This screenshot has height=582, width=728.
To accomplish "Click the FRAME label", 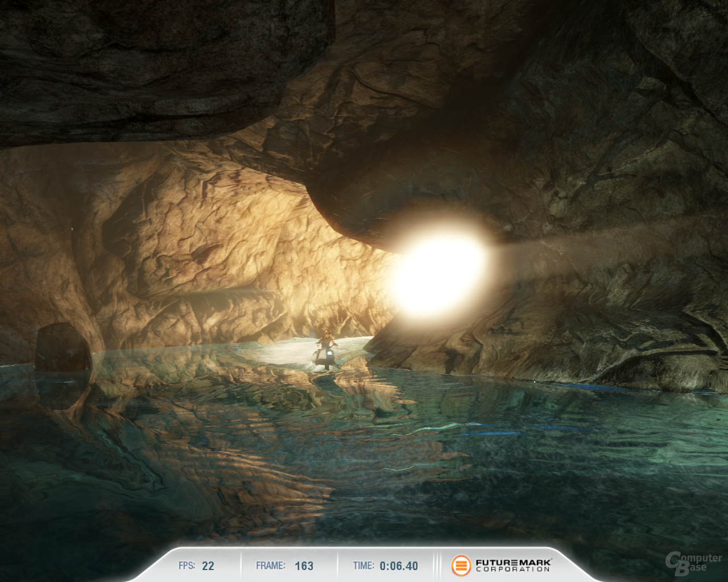I will (271, 566).
